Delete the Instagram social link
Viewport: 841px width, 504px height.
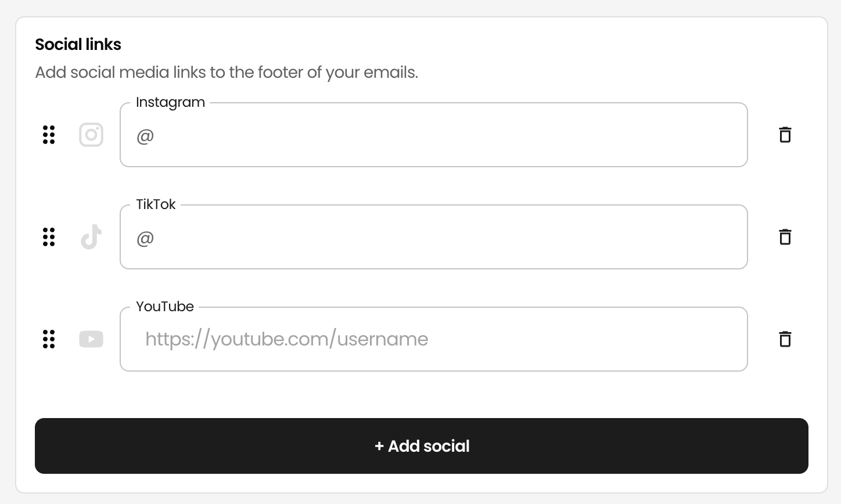(x=785, y=135)
